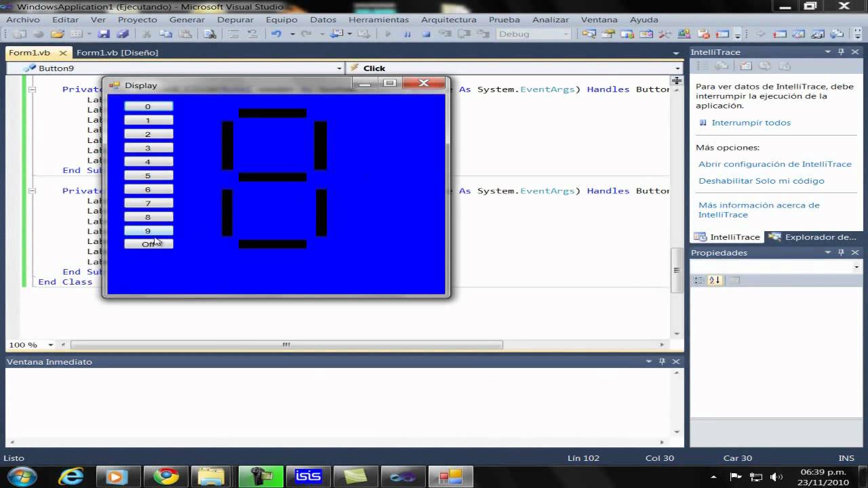The width and height of the screenshot is (868, 488).
Task: Click the middle segment of the display
Action: tap(273, 177)
